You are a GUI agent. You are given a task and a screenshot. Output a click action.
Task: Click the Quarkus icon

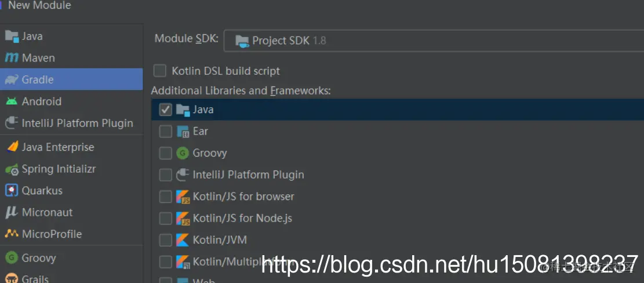(12, 190)
